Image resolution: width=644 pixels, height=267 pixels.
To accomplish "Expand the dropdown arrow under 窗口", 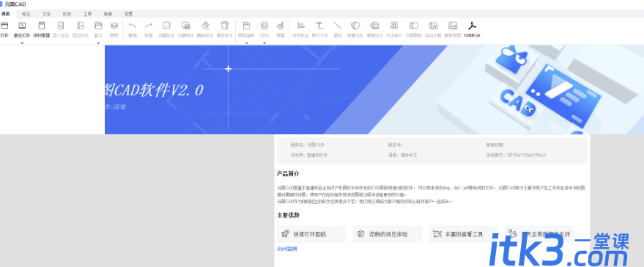I will tap(98, 43).
